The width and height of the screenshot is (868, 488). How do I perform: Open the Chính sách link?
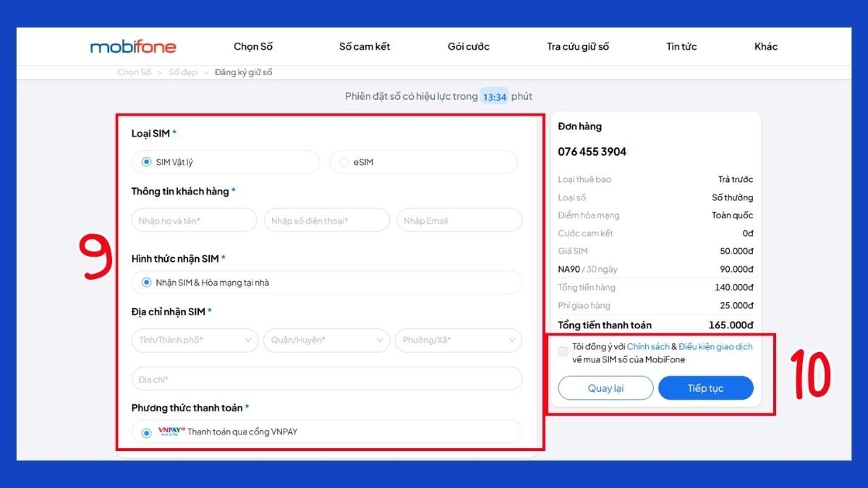[647, 347]
